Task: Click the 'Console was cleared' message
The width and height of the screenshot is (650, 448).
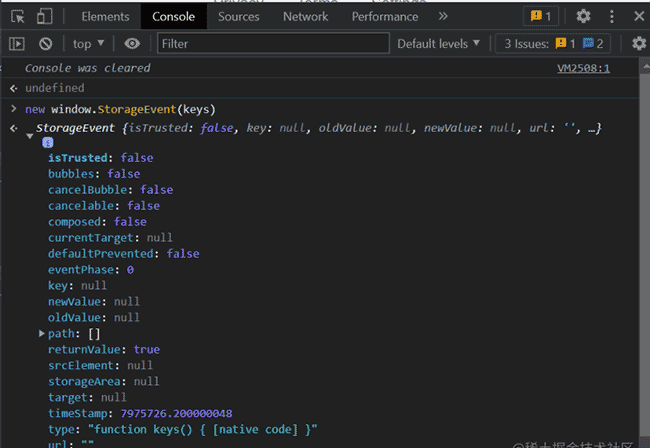Action: pos(87,68)
